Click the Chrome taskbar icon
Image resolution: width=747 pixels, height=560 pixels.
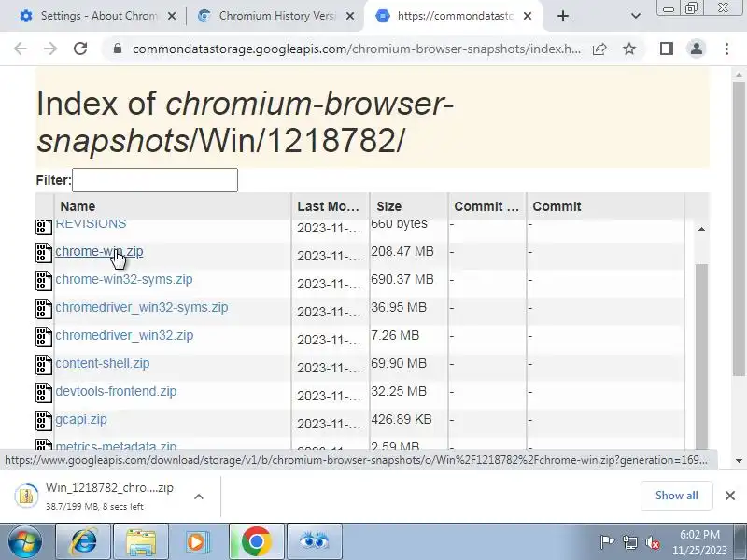tap(256, 541)
